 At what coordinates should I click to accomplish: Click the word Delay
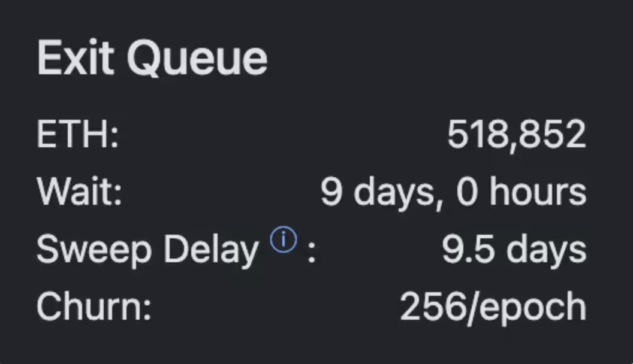coord(211,250)
